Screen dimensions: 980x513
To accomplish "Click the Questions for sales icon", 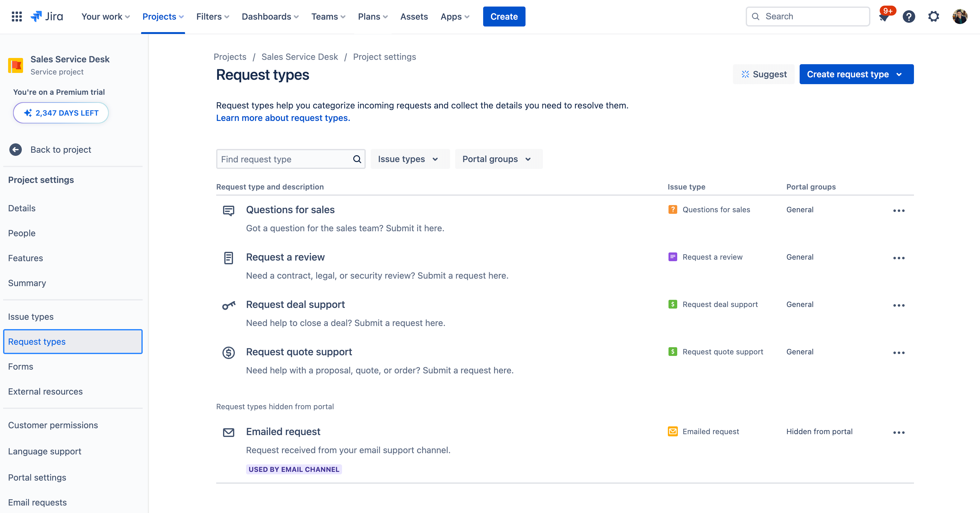I will tap(230, 210).
